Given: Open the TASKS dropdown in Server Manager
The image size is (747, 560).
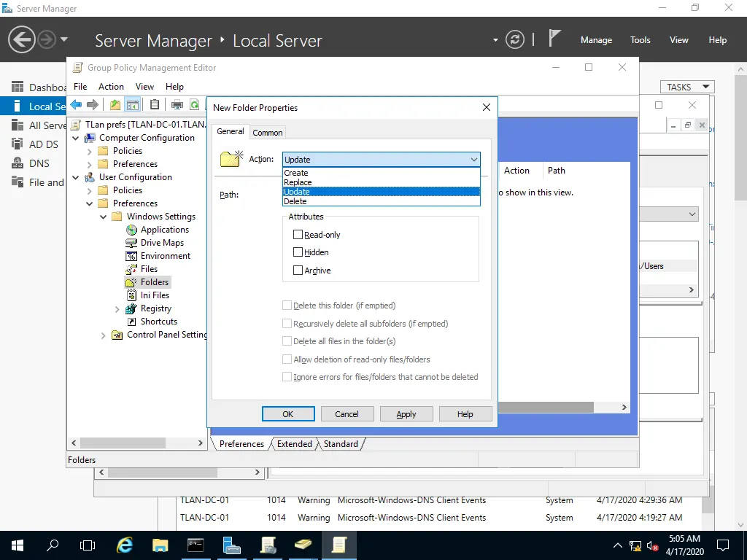Looking at the screenshot, I should [687, 87].
